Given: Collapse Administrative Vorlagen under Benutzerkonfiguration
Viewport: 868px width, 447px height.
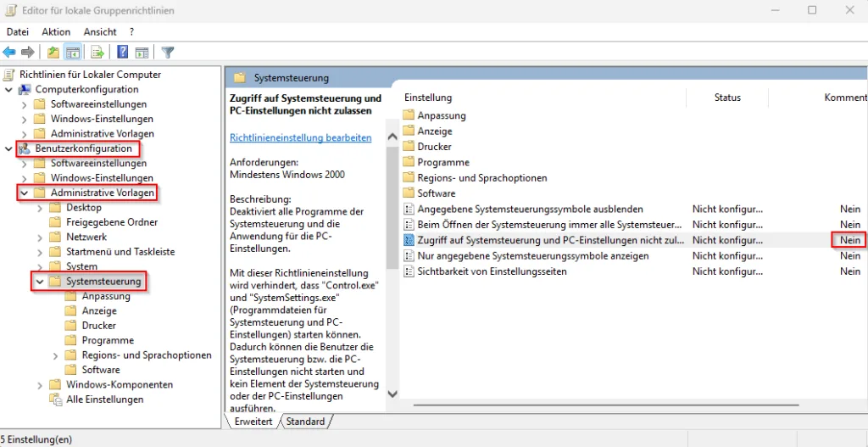Looking at the screenshot, I should (24, 193).
